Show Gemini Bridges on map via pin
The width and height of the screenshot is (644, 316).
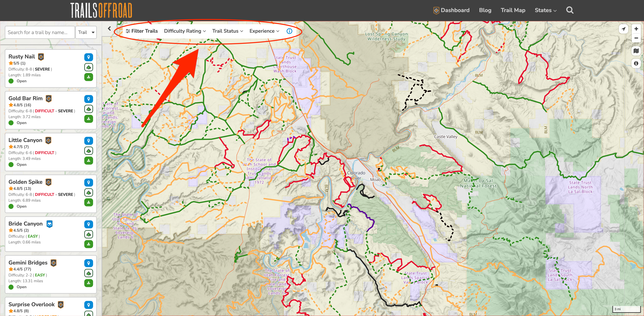89,263
